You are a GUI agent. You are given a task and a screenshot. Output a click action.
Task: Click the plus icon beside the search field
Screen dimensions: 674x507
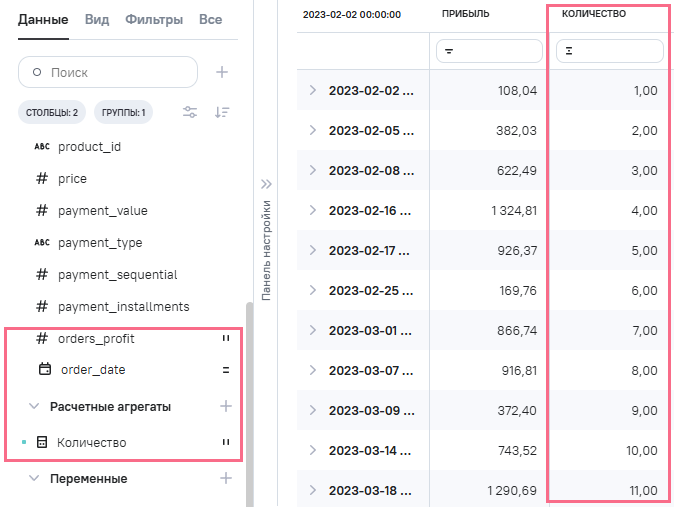[x=223, y=72]
